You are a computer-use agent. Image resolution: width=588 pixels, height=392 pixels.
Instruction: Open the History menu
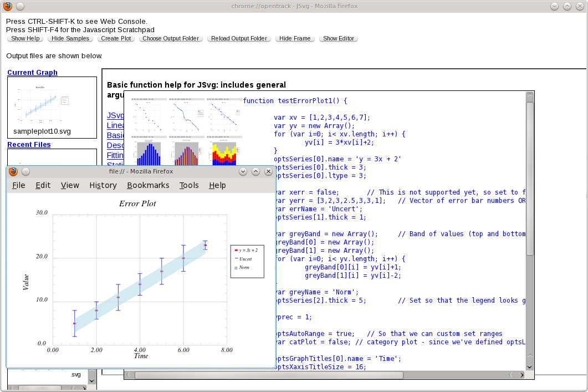103,185
